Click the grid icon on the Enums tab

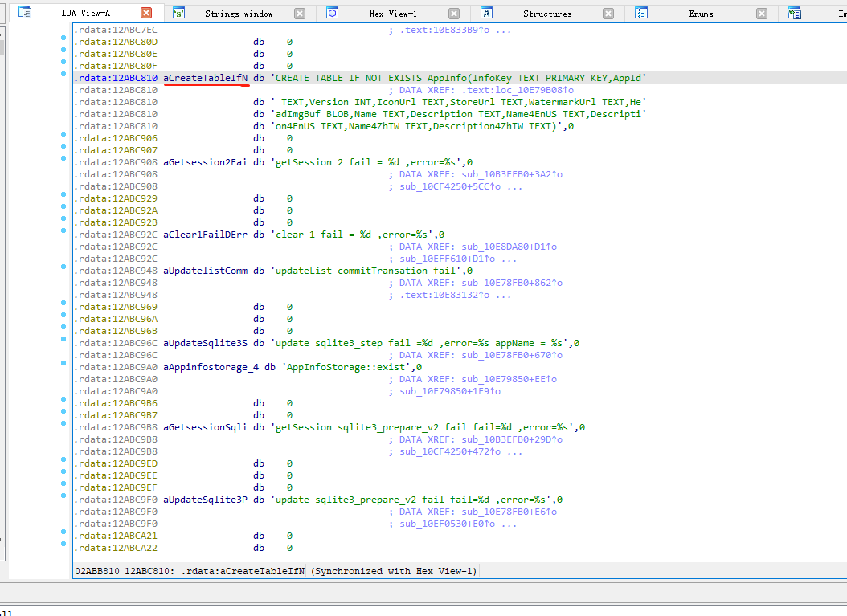pos(641,13)
